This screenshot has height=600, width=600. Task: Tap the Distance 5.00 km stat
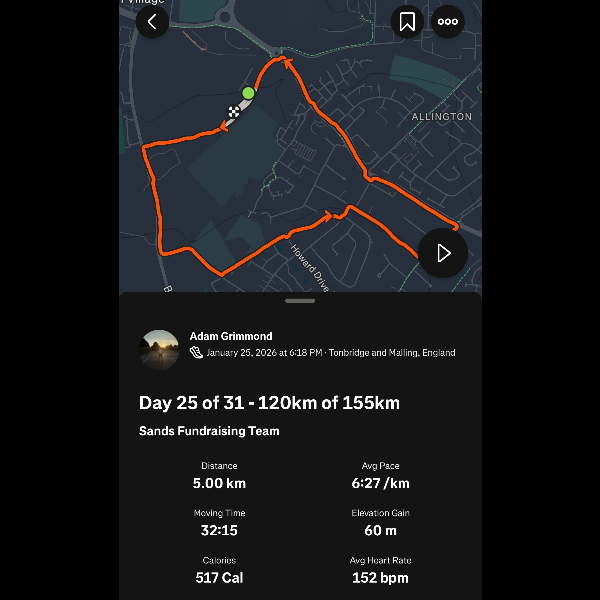[x=219, y=475]
